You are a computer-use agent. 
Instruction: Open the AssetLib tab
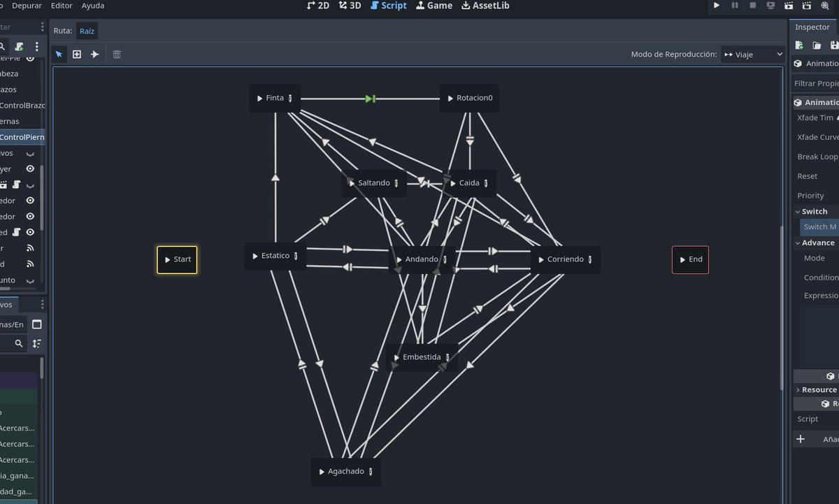tap(485, 6)
